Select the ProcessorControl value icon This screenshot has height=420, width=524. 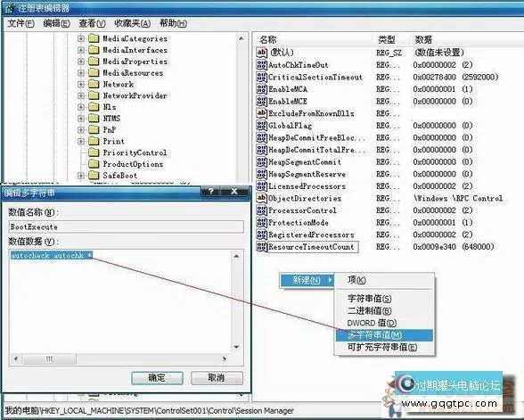click(262, 210)
